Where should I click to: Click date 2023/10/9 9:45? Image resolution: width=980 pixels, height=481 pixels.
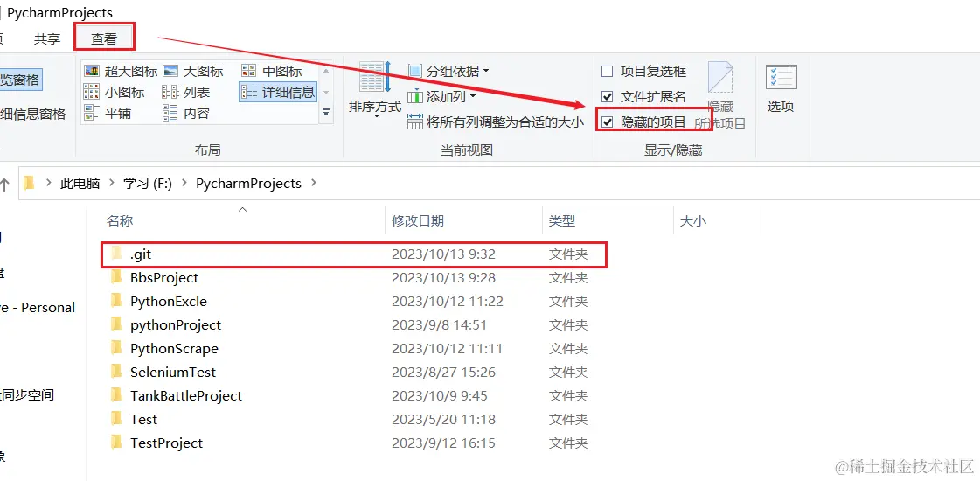[440, 396]
